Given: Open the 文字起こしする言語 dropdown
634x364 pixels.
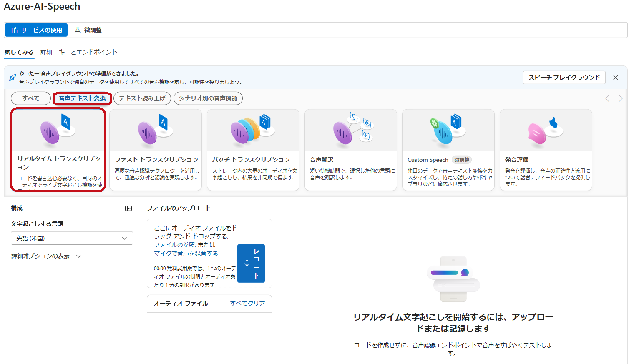Looking at the screenshot, I should 72,238.
